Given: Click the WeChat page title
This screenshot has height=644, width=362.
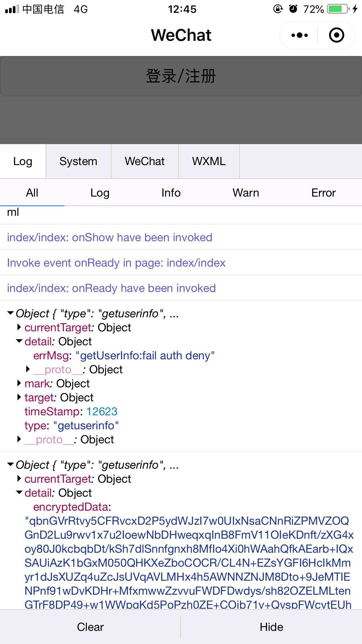Looking at the screenshot, I should [181, 35].
